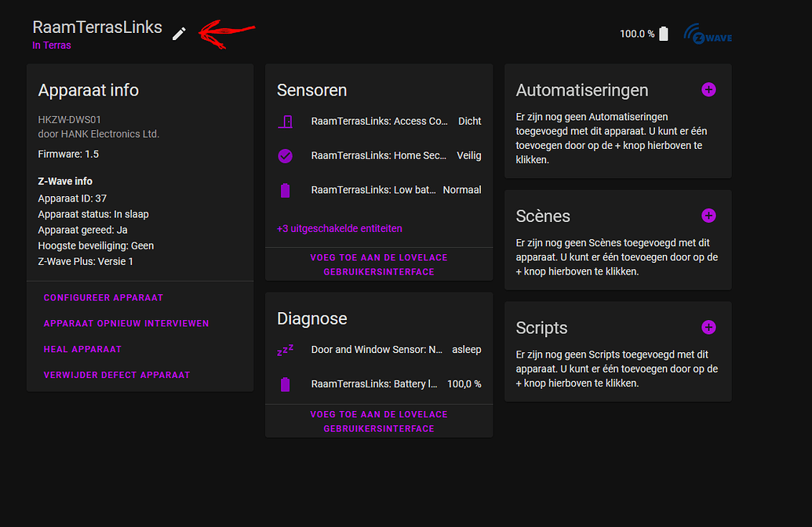Choose Verwijder Defect Apparaat
Viewport: 812px width, 527px height.
(x=117, y=375)
